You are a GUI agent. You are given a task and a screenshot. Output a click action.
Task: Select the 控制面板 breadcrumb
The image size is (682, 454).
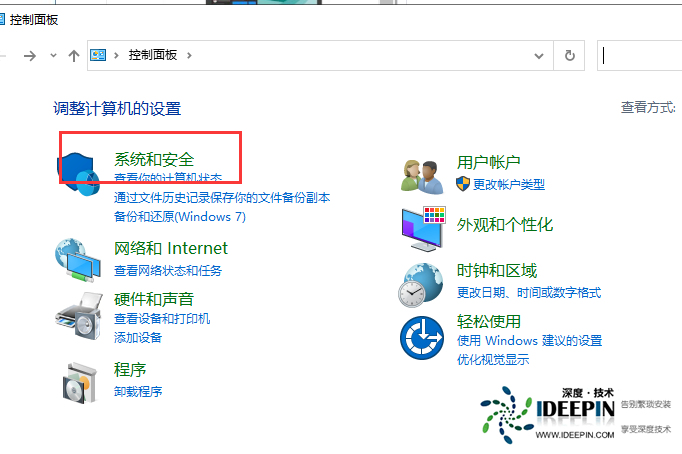pyautogui.click(x=153, y=55)
